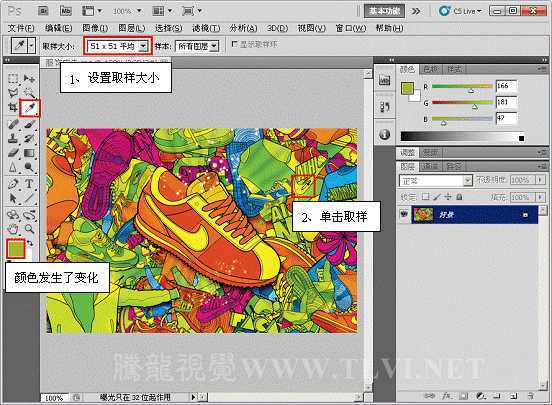Select the 3D Object Rotate tool
The width and height of the screenshot is (552, 405).
(x=13, y=214)
